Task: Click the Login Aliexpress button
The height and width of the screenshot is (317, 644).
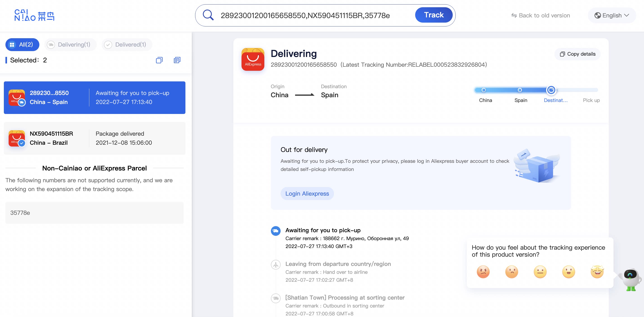Action: (x=307, y=194)
